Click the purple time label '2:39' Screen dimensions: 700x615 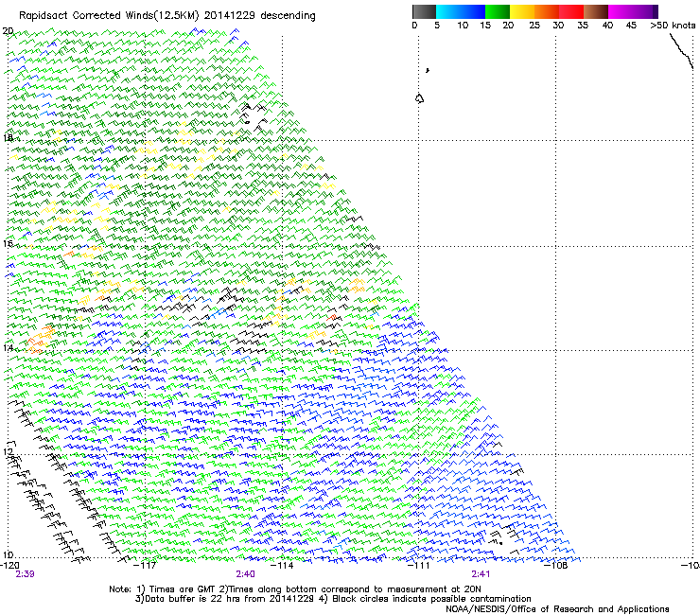pyautogui.click(x=25, y=574)
